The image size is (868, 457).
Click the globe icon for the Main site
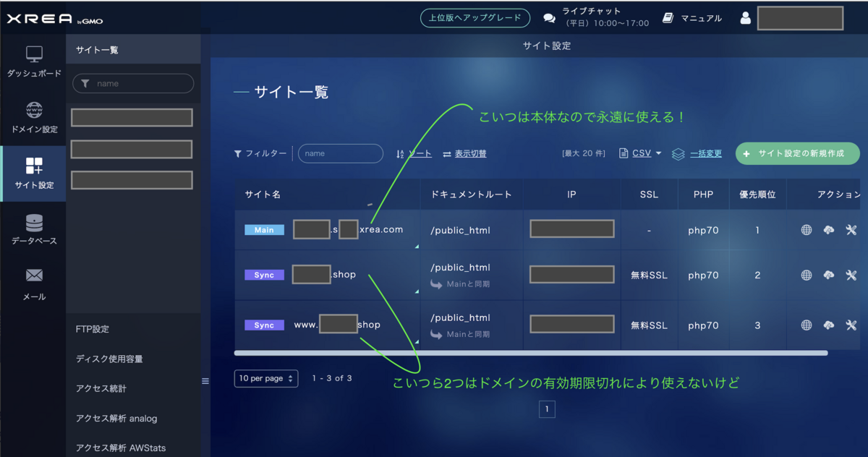point(805,230)
